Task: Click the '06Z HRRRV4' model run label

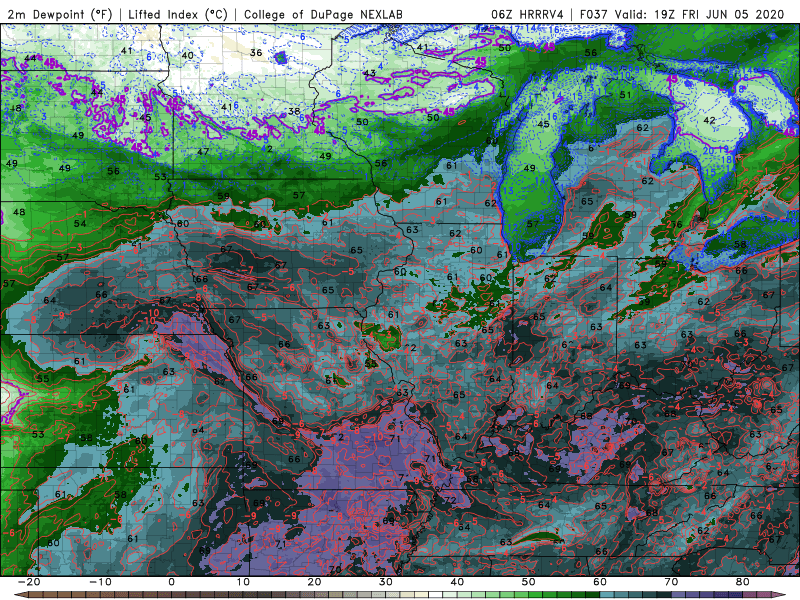Action: pos(528,14)
